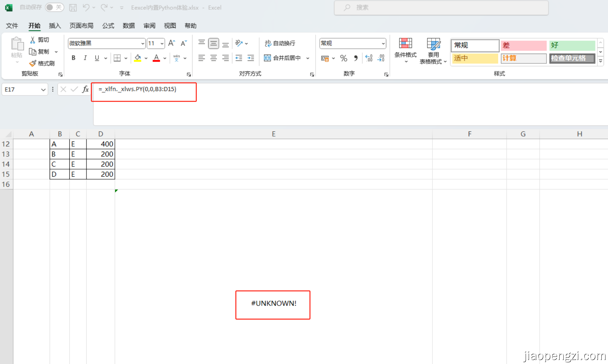Click in the formula bar text
The image size is (608, 364).
tap(137, 89)
